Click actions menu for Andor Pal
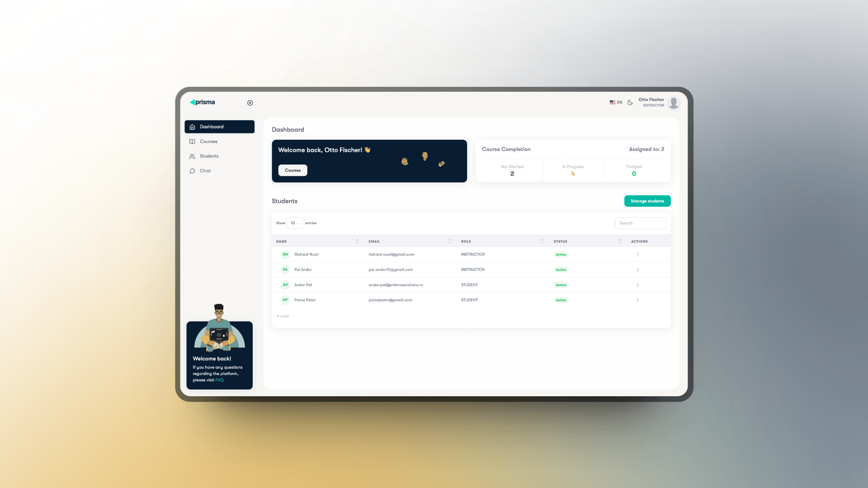This screenshot has height=488, width=868. click(x=638, y=284)
